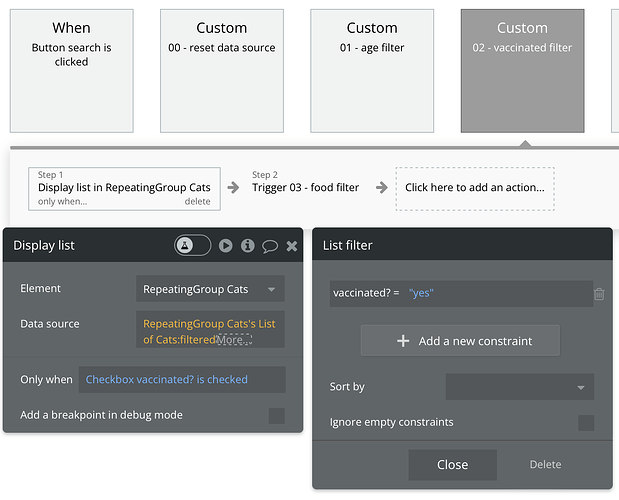Open the info icon in Display list header
The width and height of the screenshot is (619, 500).
(247, 245)
